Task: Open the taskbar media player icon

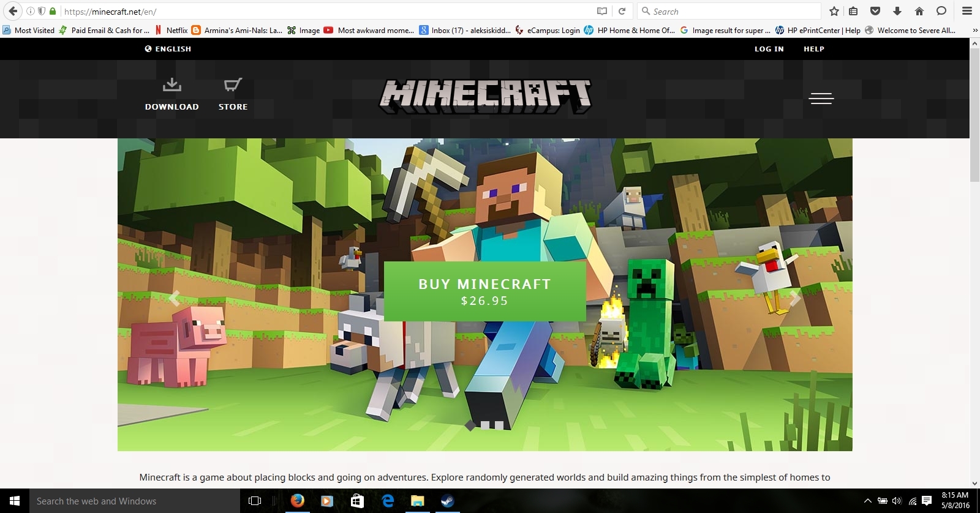Action: click(327, 501)
